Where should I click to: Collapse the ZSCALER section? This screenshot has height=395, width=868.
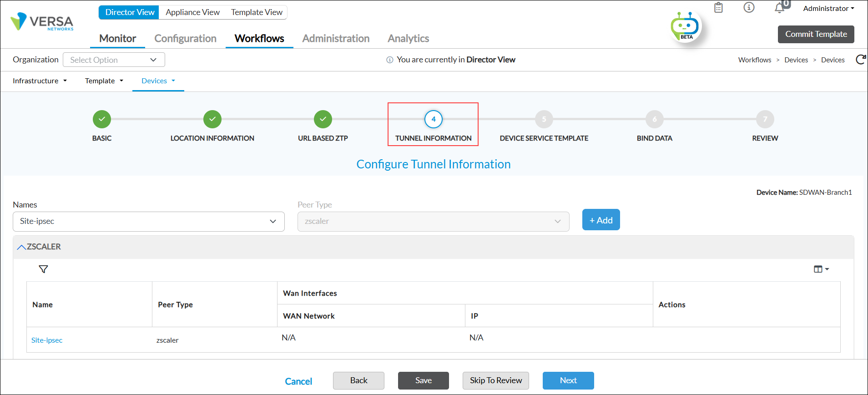21,247
